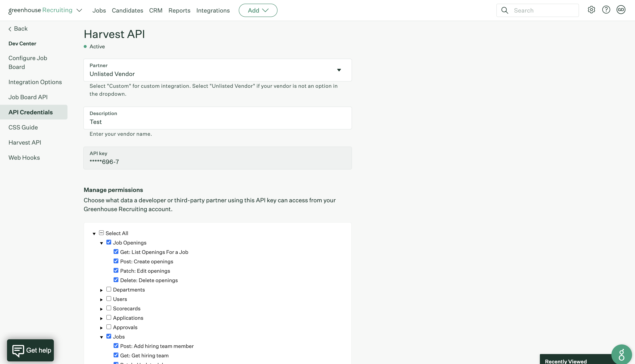Uncheck the Job Openings checkbox

109,242
